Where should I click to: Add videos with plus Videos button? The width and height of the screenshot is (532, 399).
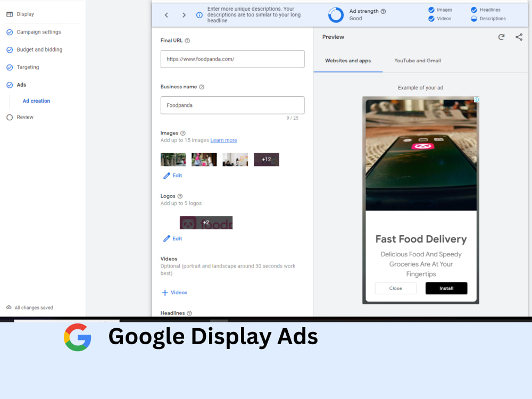click(174, 293)
